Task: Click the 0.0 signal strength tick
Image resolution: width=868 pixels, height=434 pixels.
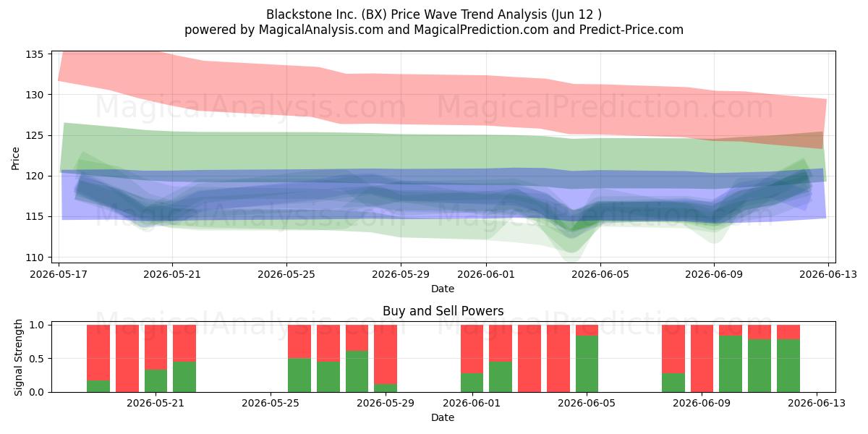Action: click(37, 391)
